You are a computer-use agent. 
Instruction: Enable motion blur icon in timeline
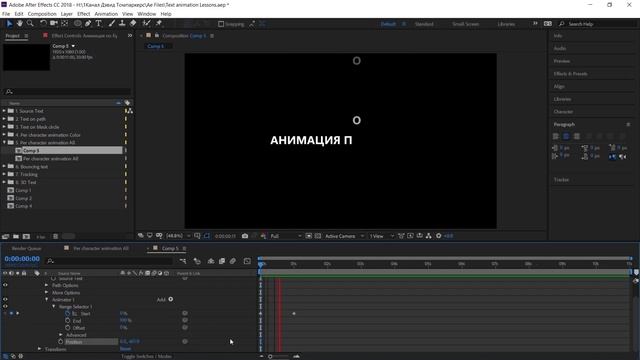coord(233,261)
